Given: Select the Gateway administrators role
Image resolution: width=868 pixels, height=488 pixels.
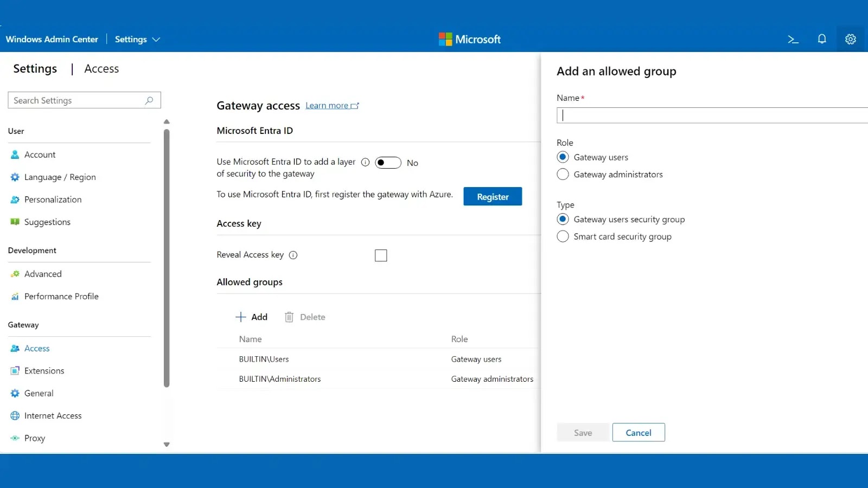Looking at the screenshot, I should pos(563,174).
